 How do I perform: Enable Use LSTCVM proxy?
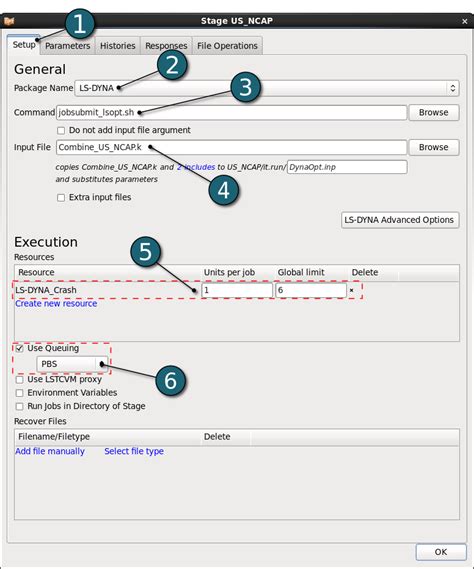[x=20, y=380]
